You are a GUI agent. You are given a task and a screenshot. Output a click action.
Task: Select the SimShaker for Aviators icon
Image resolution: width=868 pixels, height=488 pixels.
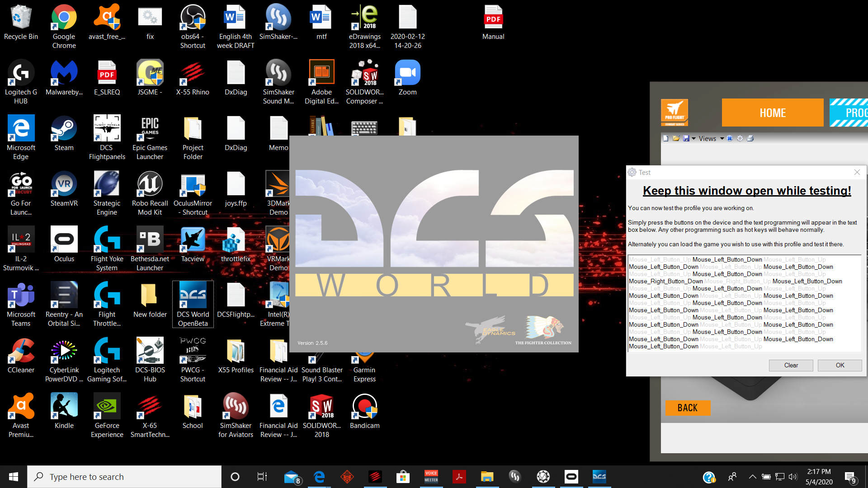(x=236, y=416)
